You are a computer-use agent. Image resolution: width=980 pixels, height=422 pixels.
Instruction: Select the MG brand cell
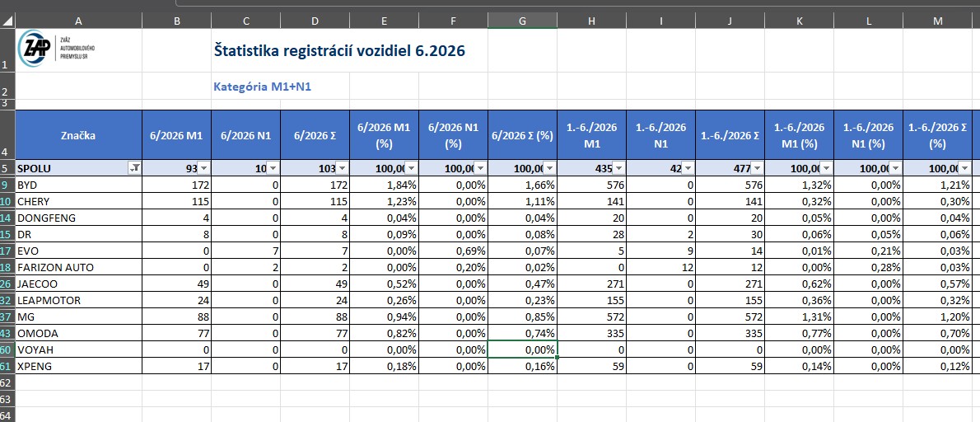tap(78, 316)
